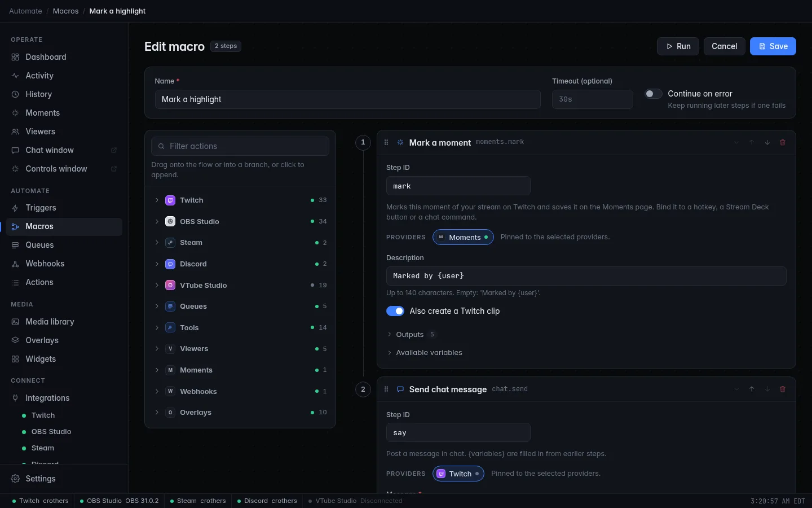Expand the Overlays actions group
812x508 pixels.
tap(240, 413)
